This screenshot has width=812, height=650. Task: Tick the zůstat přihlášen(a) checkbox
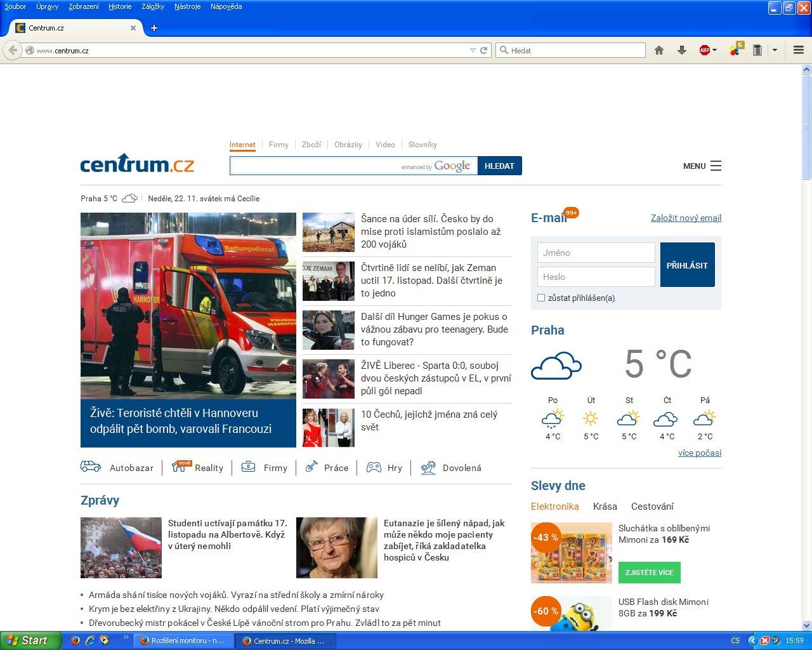point(541,298)
